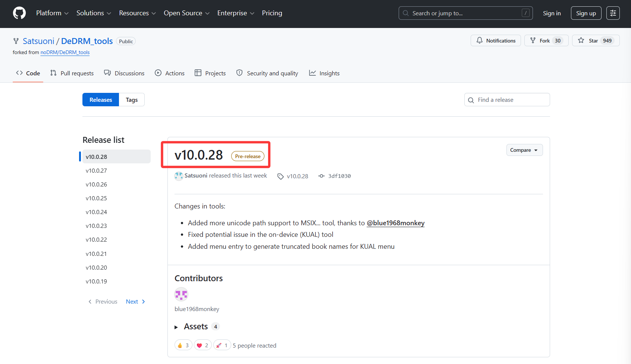
Task: Focus the Find a release field
Action: pos(507,100)
